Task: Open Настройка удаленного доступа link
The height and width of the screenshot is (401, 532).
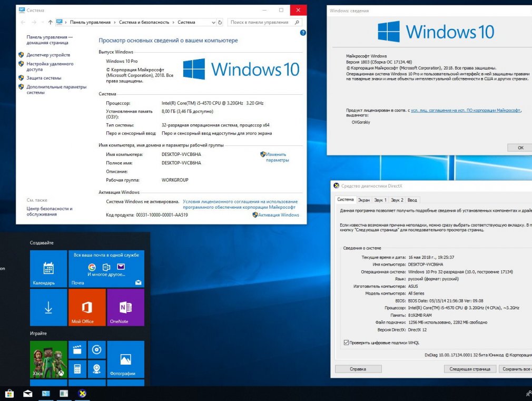Action: (50, 66)
